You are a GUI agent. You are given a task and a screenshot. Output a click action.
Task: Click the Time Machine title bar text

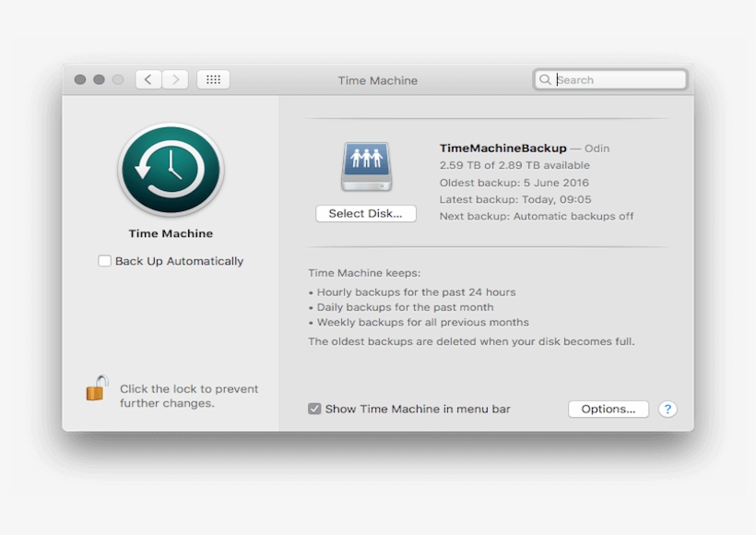378,79
